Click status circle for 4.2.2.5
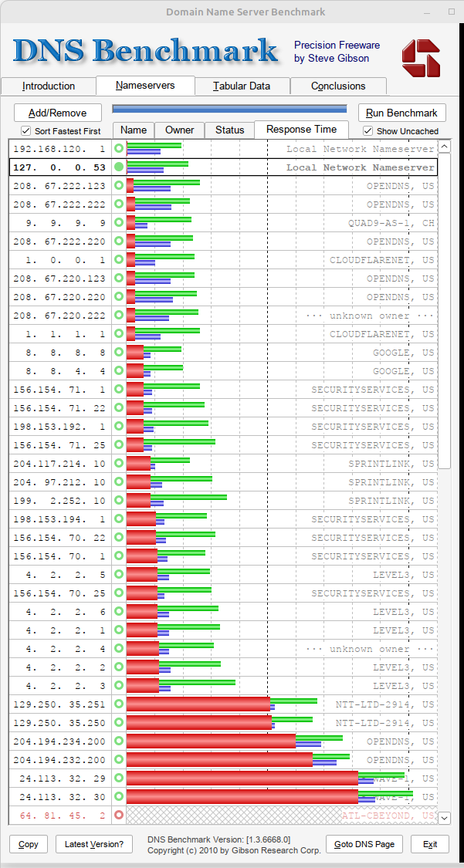This screenshot has height=868, width=464. pyautogui.click(x=118, y=575)
